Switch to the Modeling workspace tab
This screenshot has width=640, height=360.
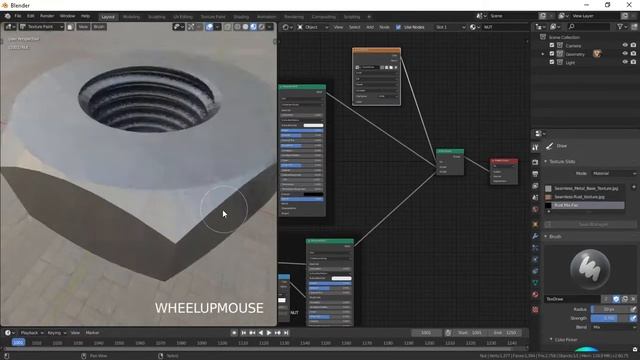(x=131, y=17)
